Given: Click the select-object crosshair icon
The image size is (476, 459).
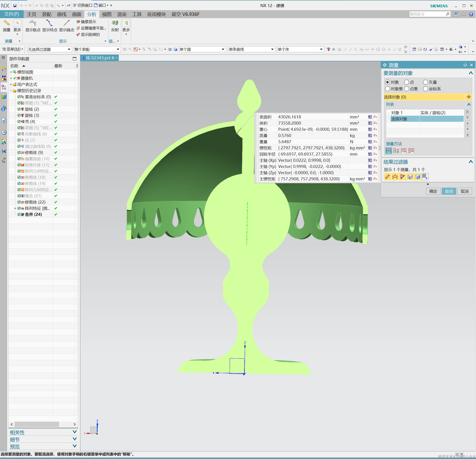Looking at the screenshot, I should [x=469, y=97].
